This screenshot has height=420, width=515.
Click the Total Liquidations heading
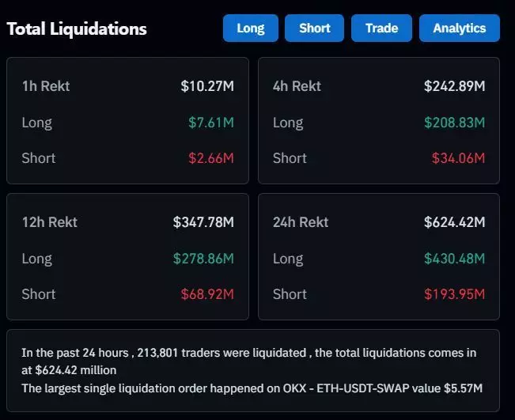[77, 28]
